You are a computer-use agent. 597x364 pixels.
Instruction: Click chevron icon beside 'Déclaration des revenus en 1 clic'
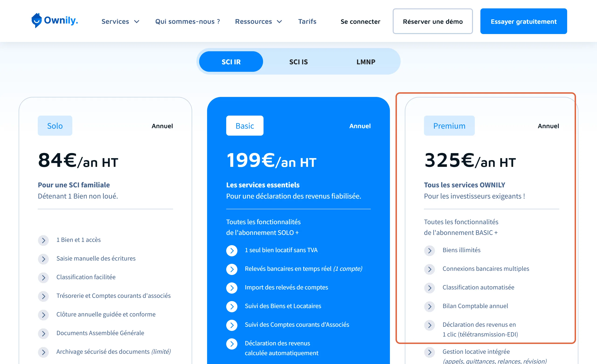click(430, 325)
